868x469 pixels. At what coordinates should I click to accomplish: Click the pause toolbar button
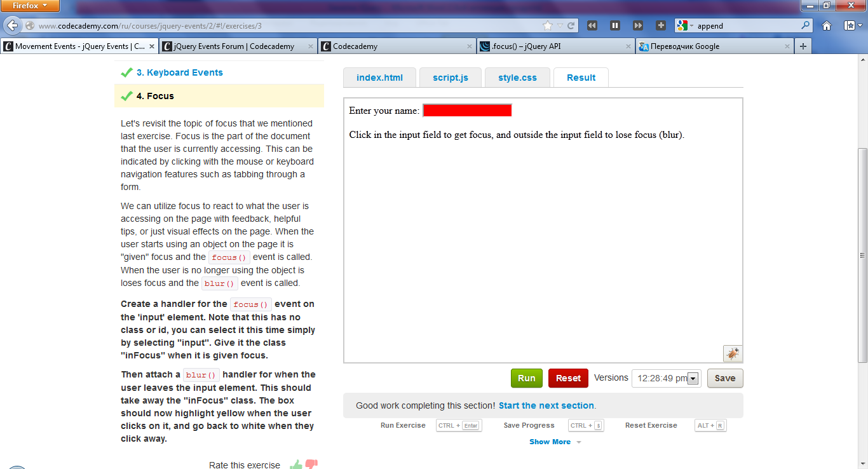coord(615,25)
